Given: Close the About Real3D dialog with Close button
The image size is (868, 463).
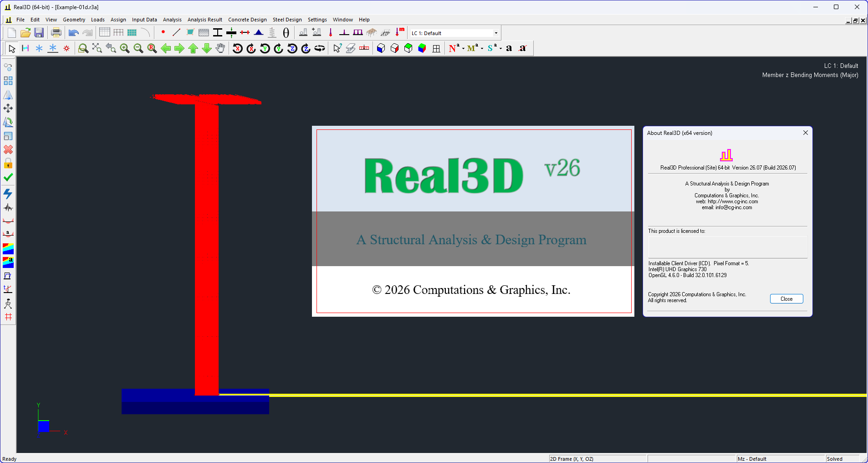Looking at the screenshot, I should click(x=786, y=298).
